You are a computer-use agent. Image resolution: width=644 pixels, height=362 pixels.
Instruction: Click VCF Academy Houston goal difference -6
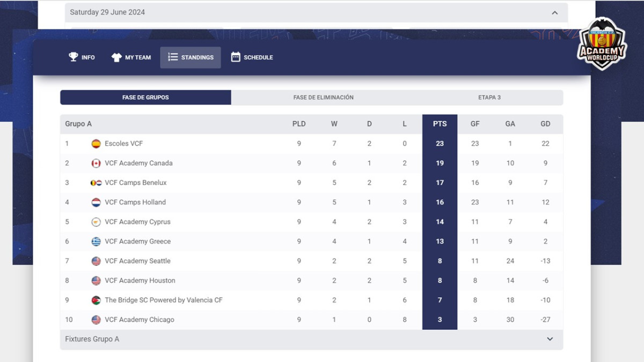545,280
